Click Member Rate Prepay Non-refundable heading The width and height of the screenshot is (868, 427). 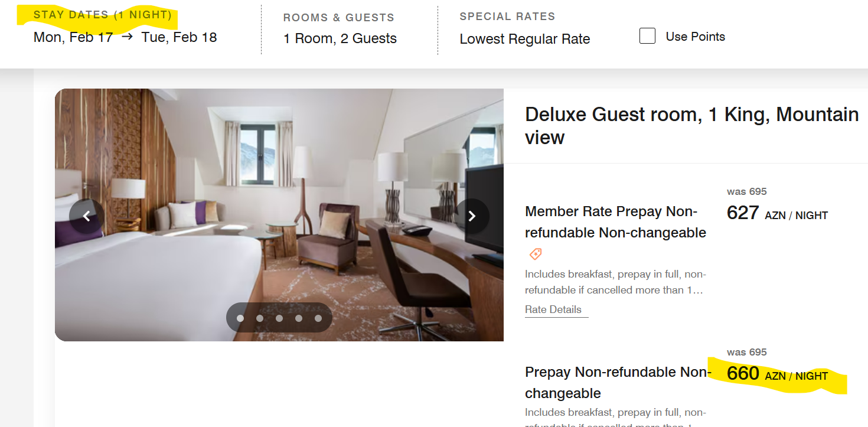tap(615, 222)
